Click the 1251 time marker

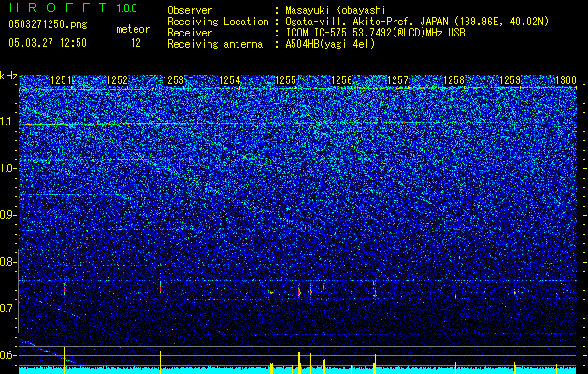61,80
